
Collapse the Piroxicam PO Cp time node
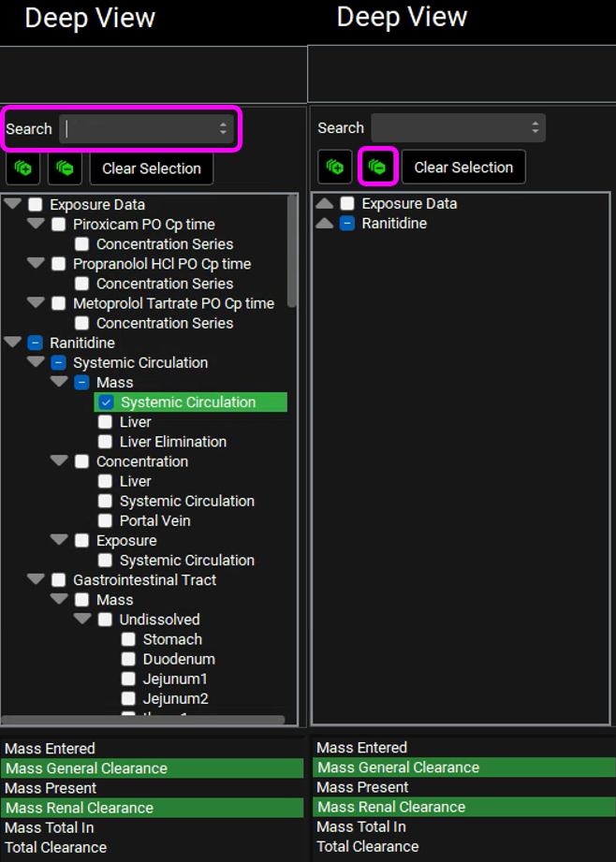(x=36, y=224)
